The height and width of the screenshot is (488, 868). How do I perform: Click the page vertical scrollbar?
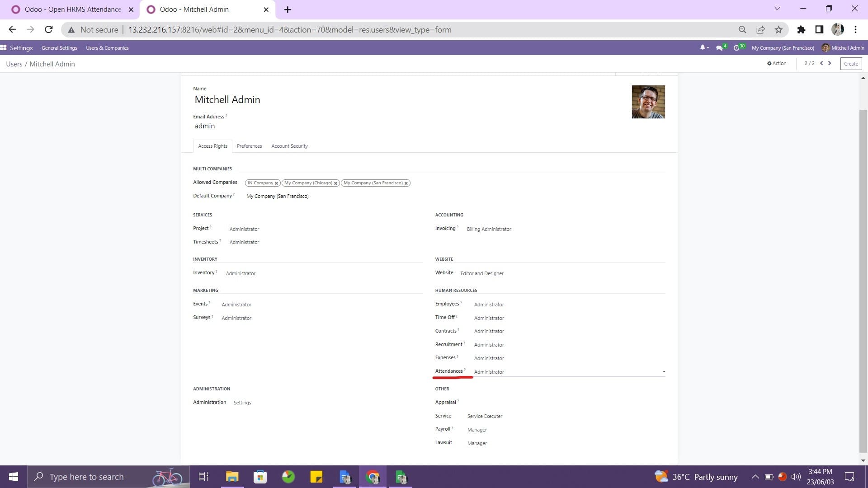click(x=863, y=280)
